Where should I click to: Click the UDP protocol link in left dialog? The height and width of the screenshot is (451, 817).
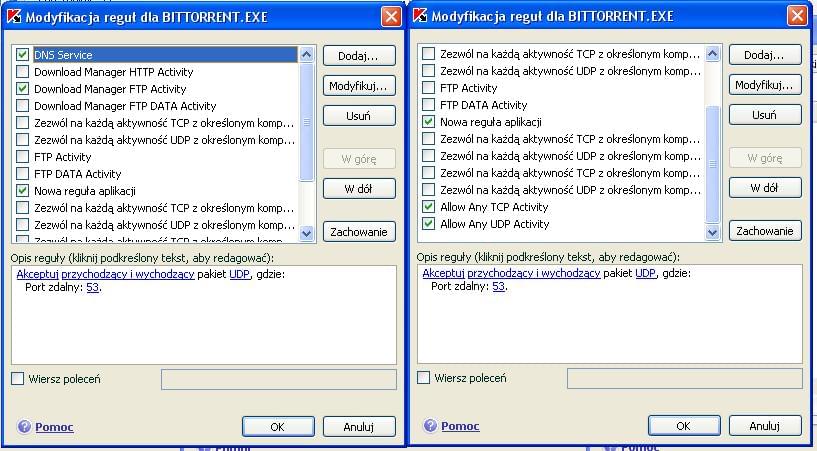click(240, 274)
